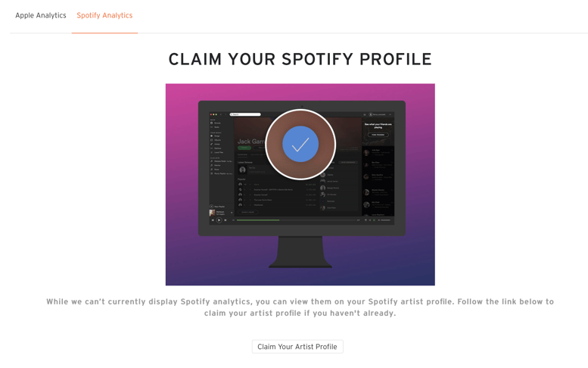Click the Show 5 More button below Popular tracks
Image resolution: width=588 pixels, height=368 pixels.
tap(248, 212)
